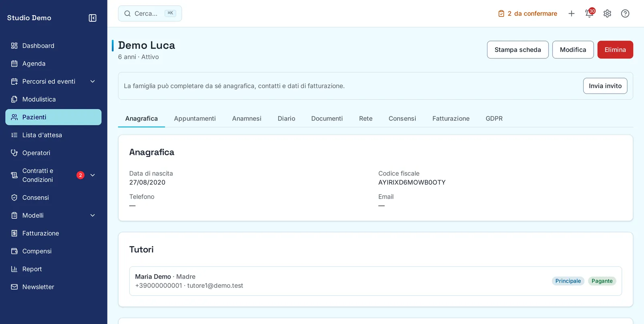Click the Studio Demo title

point(29,18)
